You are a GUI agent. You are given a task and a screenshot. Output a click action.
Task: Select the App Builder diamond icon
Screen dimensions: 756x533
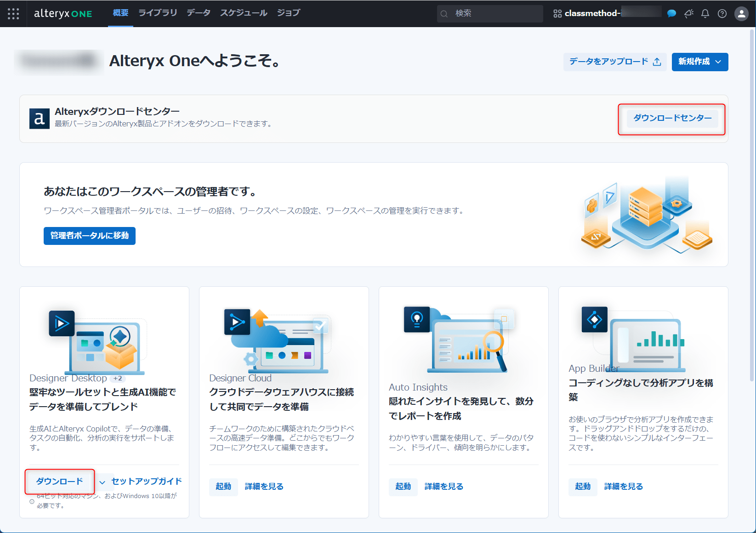point(594,320)
